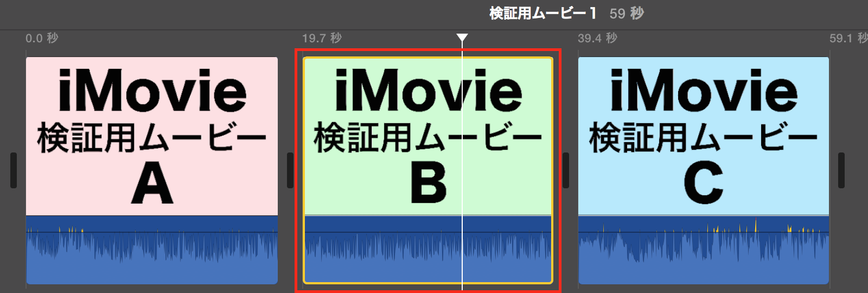This screenshot has height=293, width=868.
Task: Click the 59 秒 project duration label
Action: tap(627, 13)
